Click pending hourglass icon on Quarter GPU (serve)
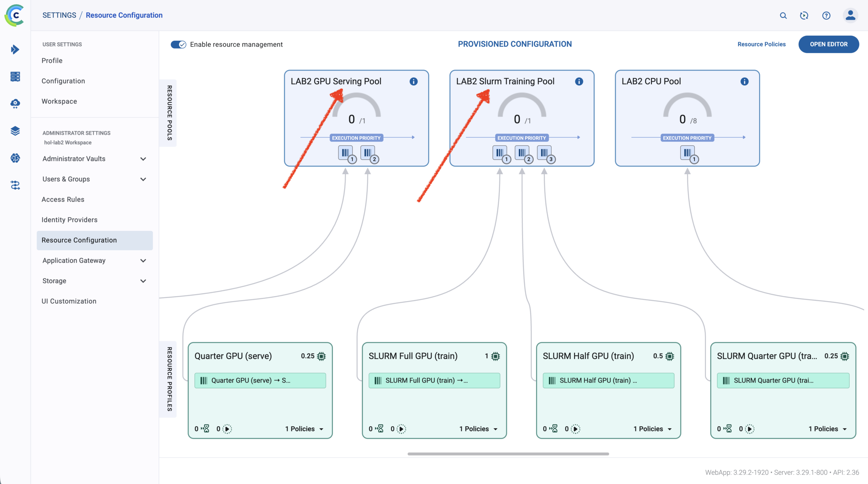868x484 pixels. (x=205, y=429)
